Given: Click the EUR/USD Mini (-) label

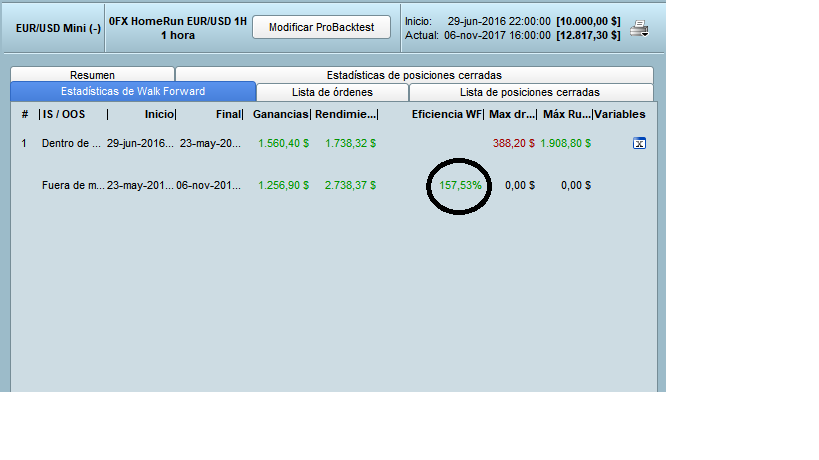Looking at the screenshot, I should coord(58,28).
